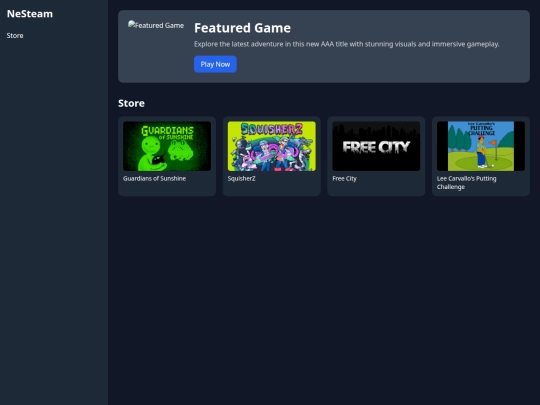This screenshot has width=540, height=405.
Task: Open the Store link in sidebar
Action: tap(15, 35)
